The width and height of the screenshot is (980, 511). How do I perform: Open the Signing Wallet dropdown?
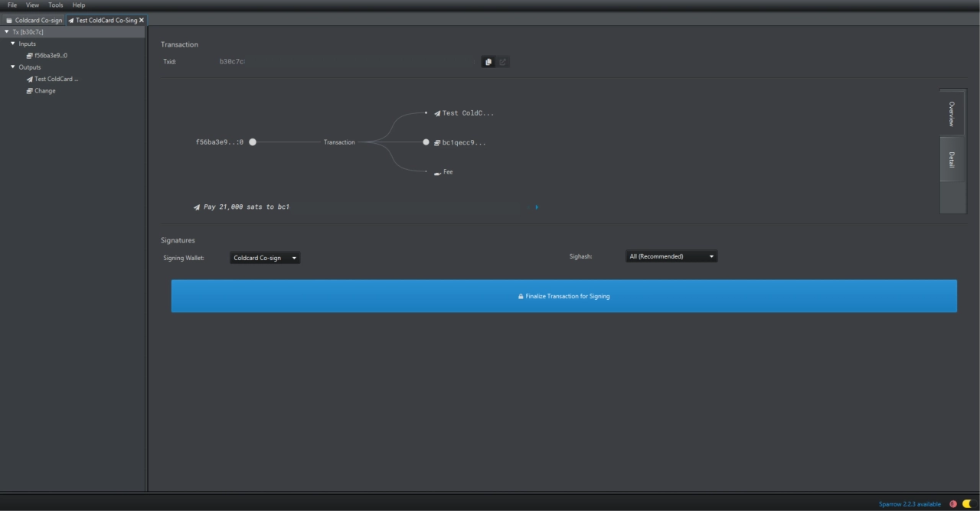[x=265, y=258]
